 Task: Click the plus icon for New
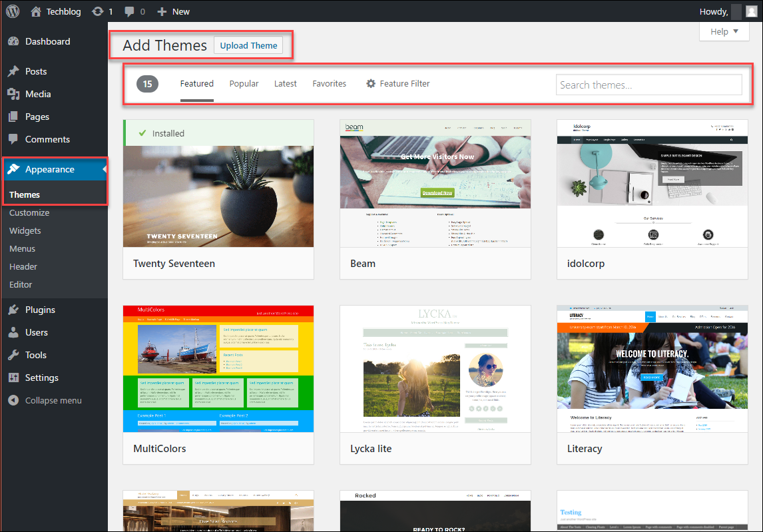pos(162,12)
